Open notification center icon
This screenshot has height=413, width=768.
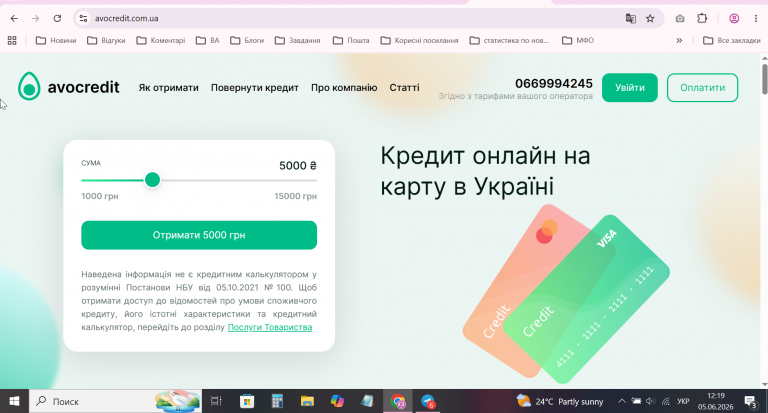point(751,401)
